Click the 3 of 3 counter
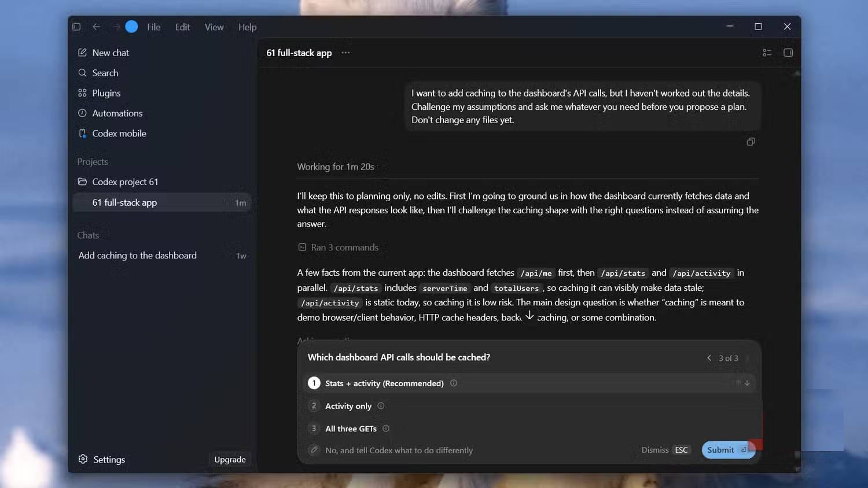 728,358
